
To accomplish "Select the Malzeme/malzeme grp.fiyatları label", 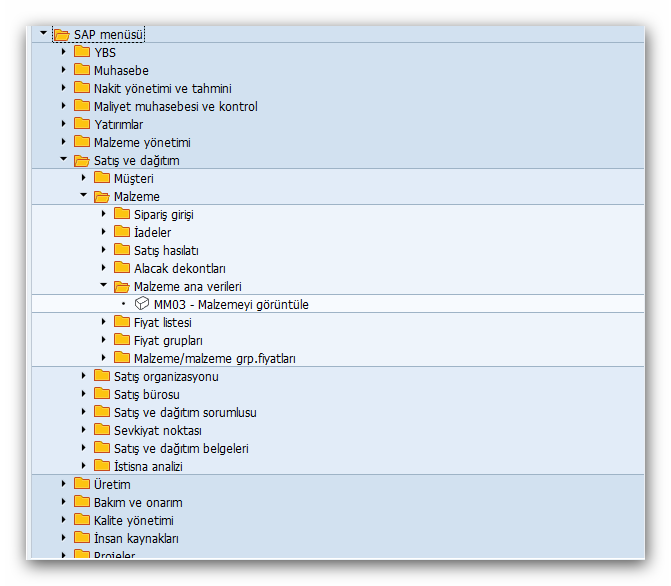I will pos(214,359).
